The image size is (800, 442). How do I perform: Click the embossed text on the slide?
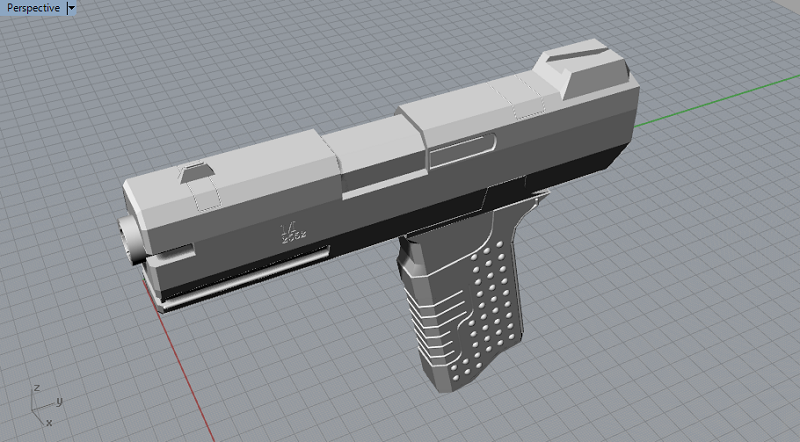click(x=292, y=232)
